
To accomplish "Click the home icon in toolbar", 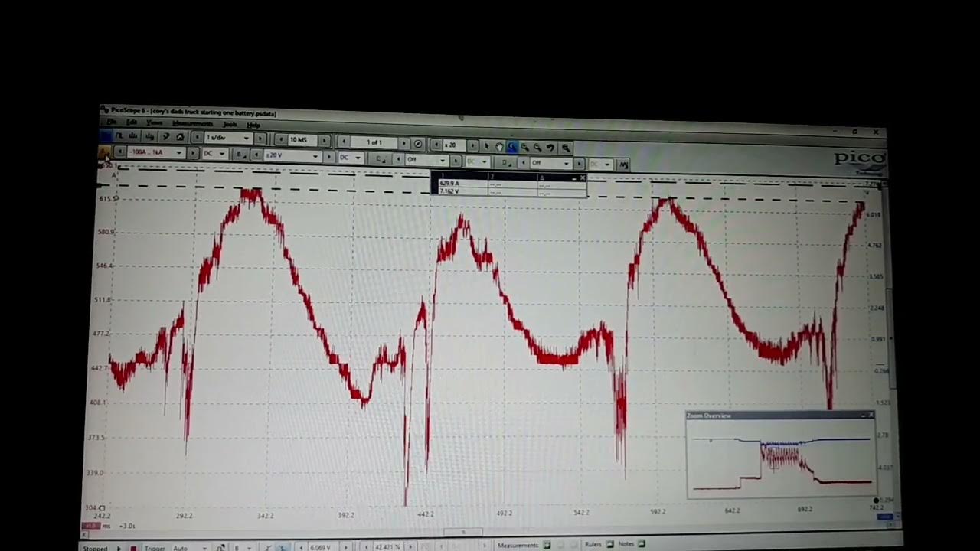I will pos(180,137).
